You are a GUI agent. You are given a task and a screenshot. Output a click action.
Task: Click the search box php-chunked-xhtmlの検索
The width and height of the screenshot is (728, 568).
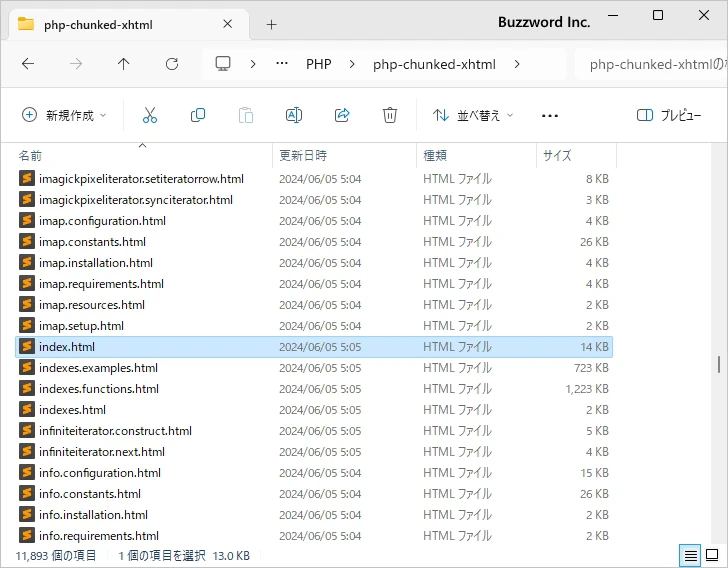pyautogui.click(x=650, y=64)
